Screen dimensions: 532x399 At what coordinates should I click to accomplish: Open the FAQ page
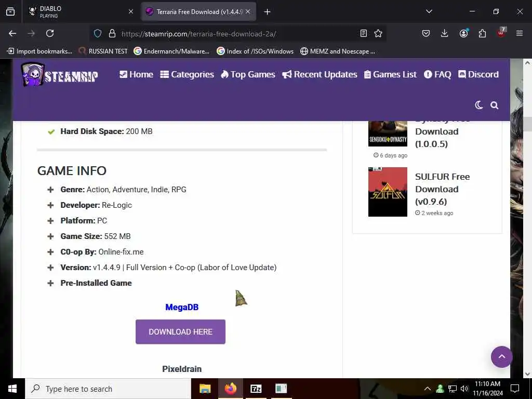pyautogui.click(x=437, y=74)
